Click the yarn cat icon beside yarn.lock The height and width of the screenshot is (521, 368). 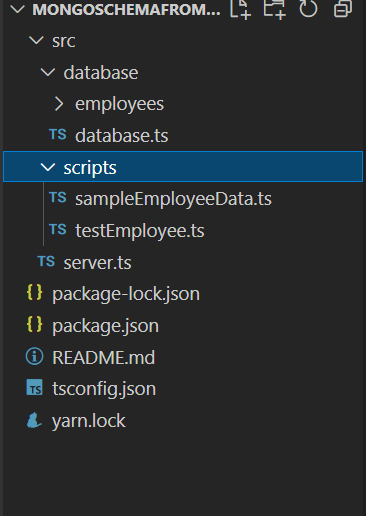[34, 421]
